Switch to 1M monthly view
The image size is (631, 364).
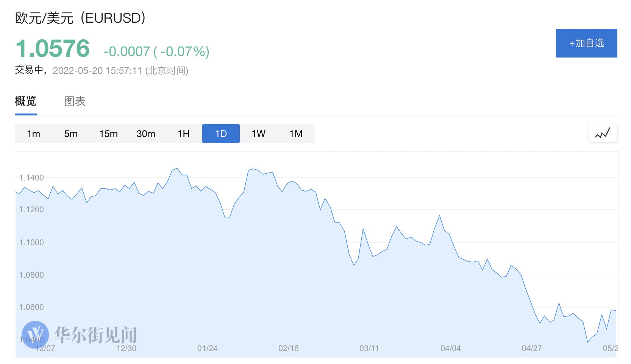pos(296,134)
